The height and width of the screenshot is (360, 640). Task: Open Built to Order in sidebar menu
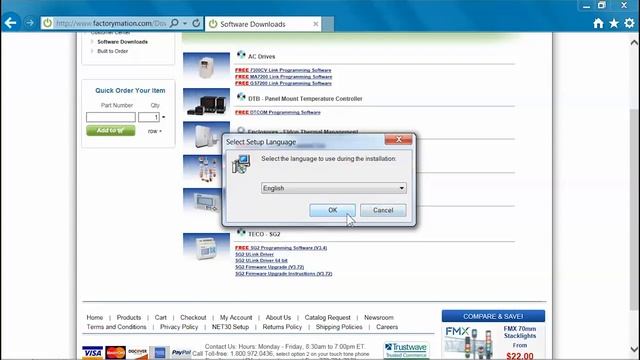click(x=113, y=51)
